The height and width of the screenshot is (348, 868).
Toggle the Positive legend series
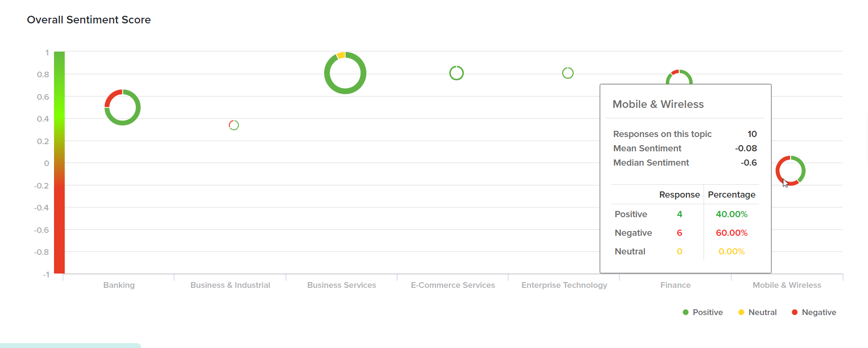point(703,312)
